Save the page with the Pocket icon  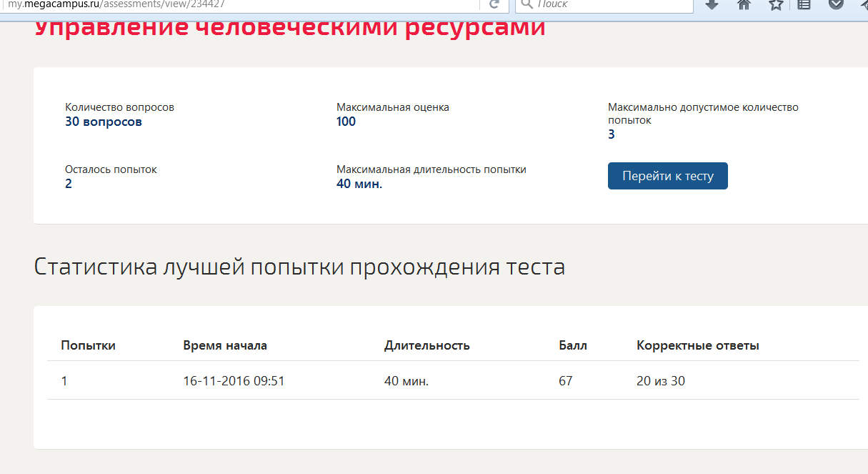pos(836,4)
